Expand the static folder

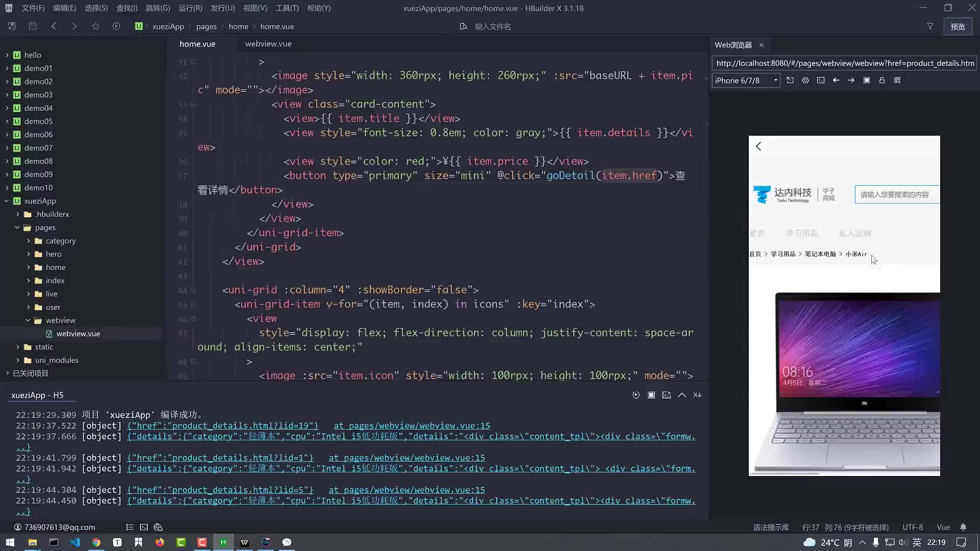[17, 346]
